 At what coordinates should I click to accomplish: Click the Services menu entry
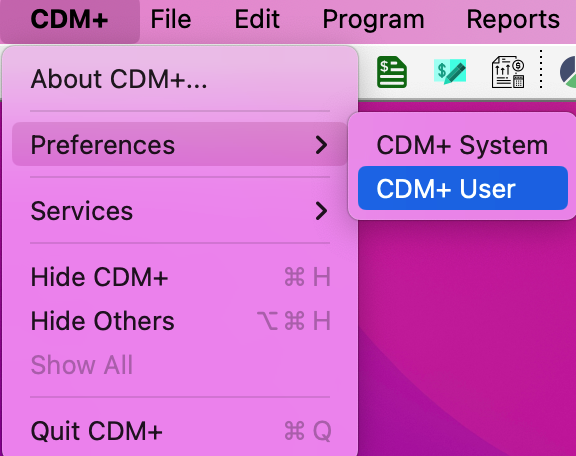pos(180,211)
